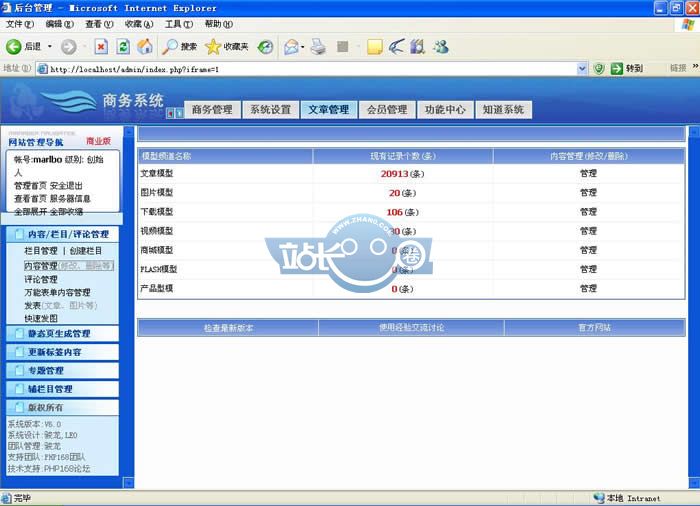
Task: Switch to the 系统设置 tab
Action: [271, 109]
